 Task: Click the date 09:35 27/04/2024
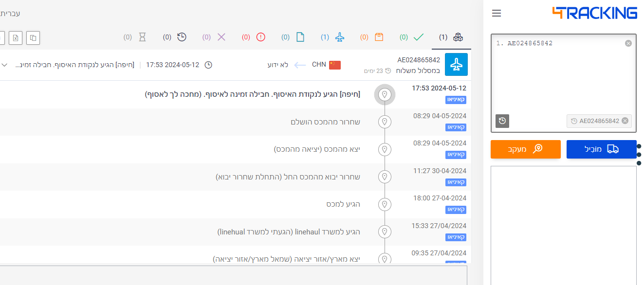pos(439,253)
